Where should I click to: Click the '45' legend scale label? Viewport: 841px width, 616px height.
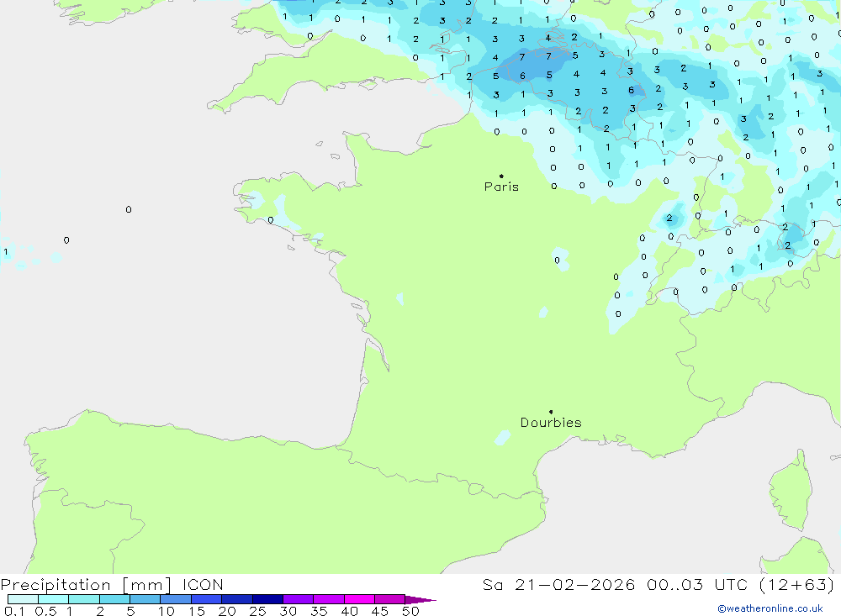(x=380, y=611)
